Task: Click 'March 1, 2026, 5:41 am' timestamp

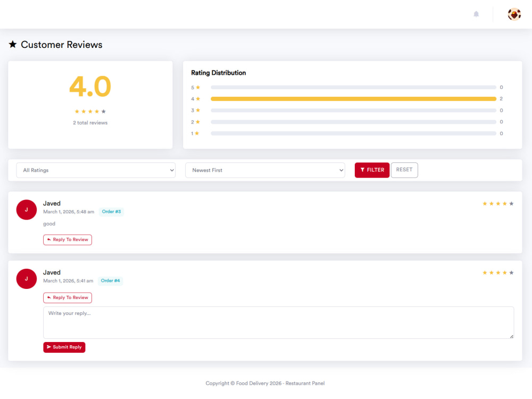Action: click(x=68, y=281)
